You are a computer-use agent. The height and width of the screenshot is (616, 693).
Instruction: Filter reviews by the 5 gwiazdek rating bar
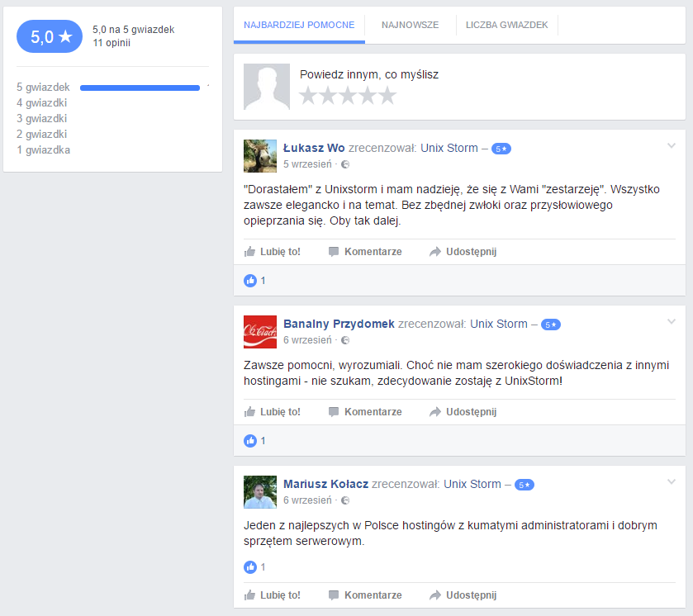pyautogui.click(x=140, y=88)
